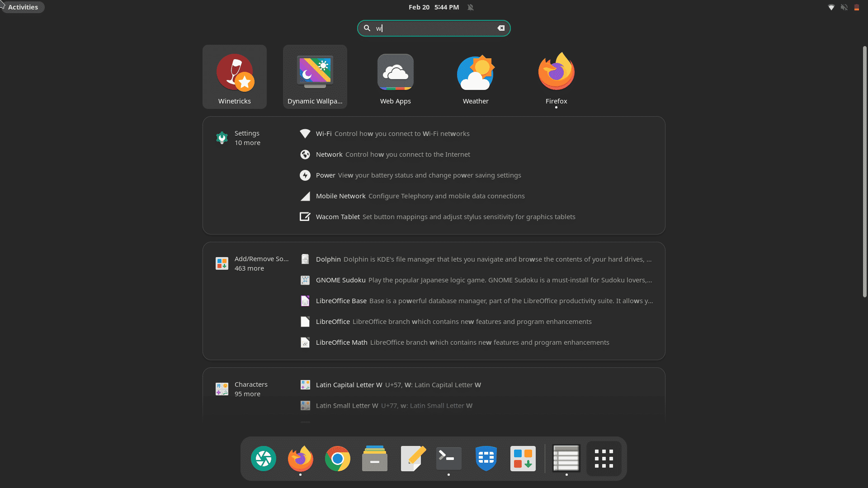868x488 pixels.
Task: Toggle do-not-disturb bell next to the clock
Action: coord(470,7)
